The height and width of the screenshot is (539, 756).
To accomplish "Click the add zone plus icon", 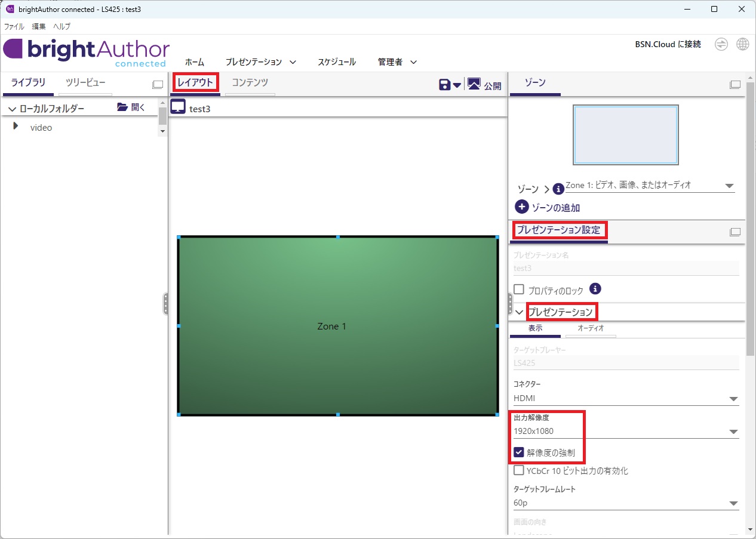I will tap(521, 207).
